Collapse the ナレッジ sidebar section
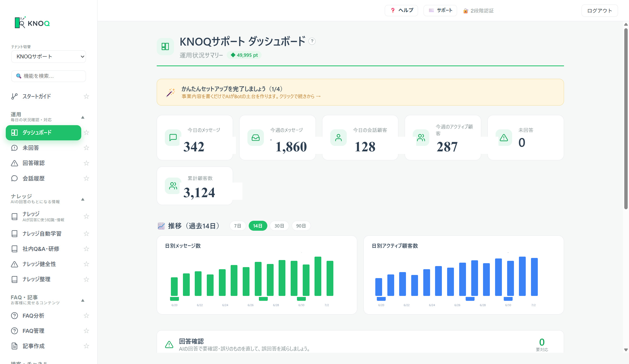Screen dimensions: 629x364 click(83, 199)
